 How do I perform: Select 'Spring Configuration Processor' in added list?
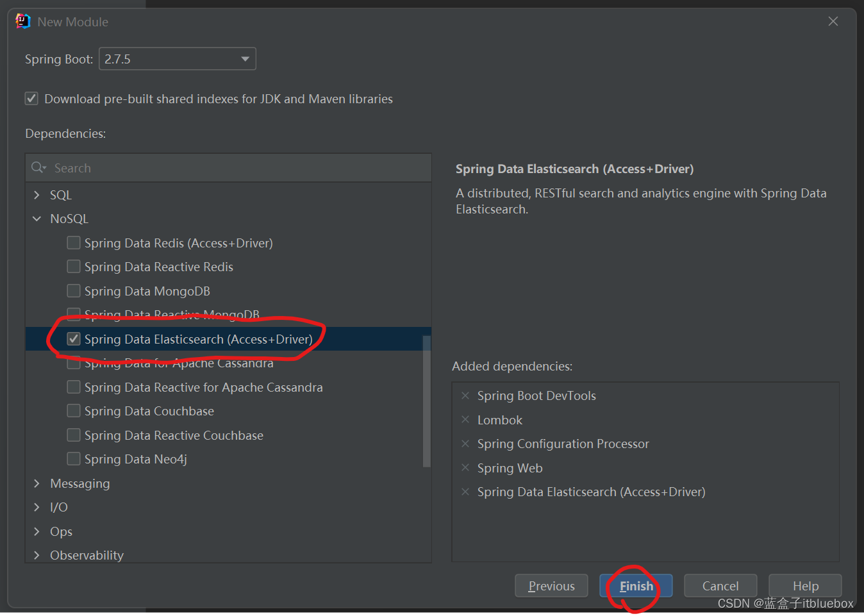point(563,444)
